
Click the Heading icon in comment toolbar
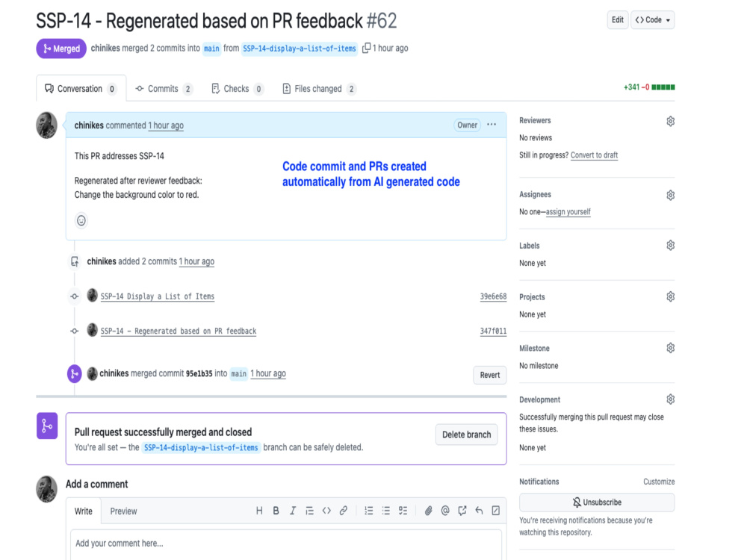(x=259, y=511)
